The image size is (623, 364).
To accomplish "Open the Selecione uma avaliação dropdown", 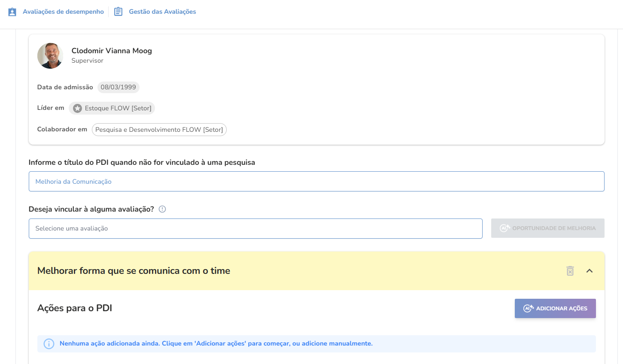I will (x=255, y=228).
